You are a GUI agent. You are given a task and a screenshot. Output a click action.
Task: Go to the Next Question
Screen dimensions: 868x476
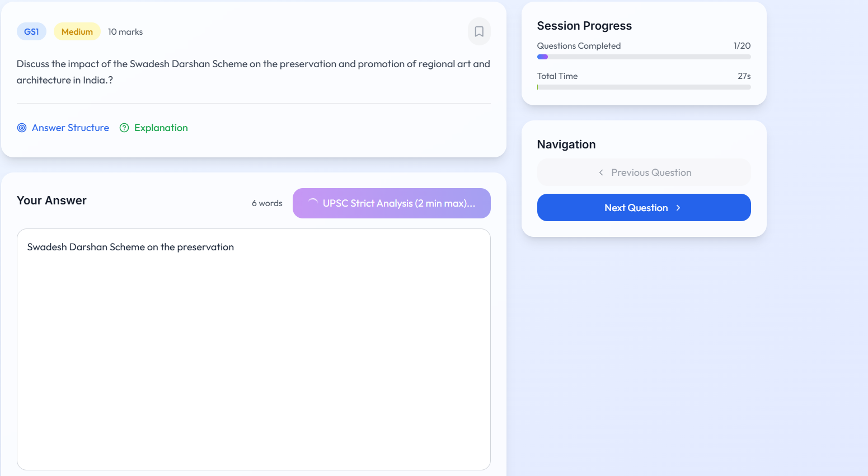(x=636, y=208)
